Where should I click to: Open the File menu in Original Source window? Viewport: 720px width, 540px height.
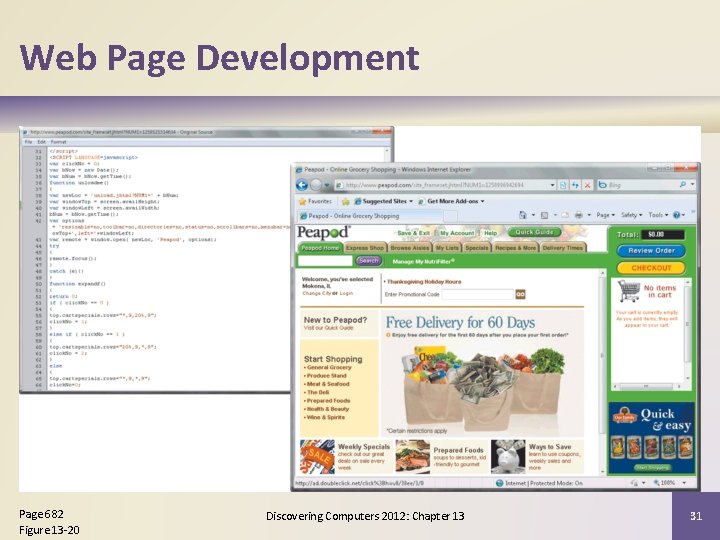pyautogui.click(x=28, y=142)
